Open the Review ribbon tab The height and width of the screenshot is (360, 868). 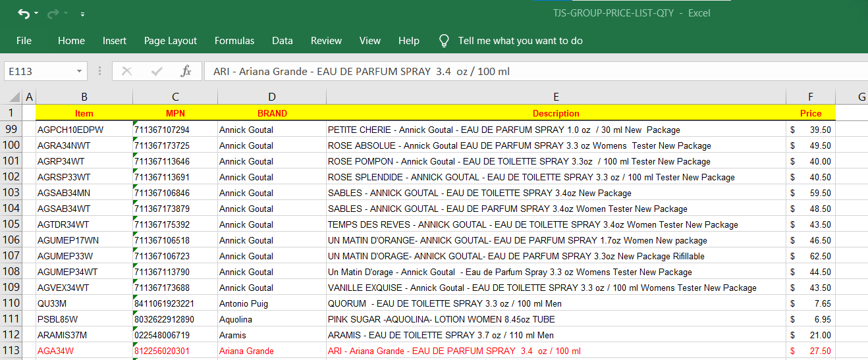[x=327, y=41]
